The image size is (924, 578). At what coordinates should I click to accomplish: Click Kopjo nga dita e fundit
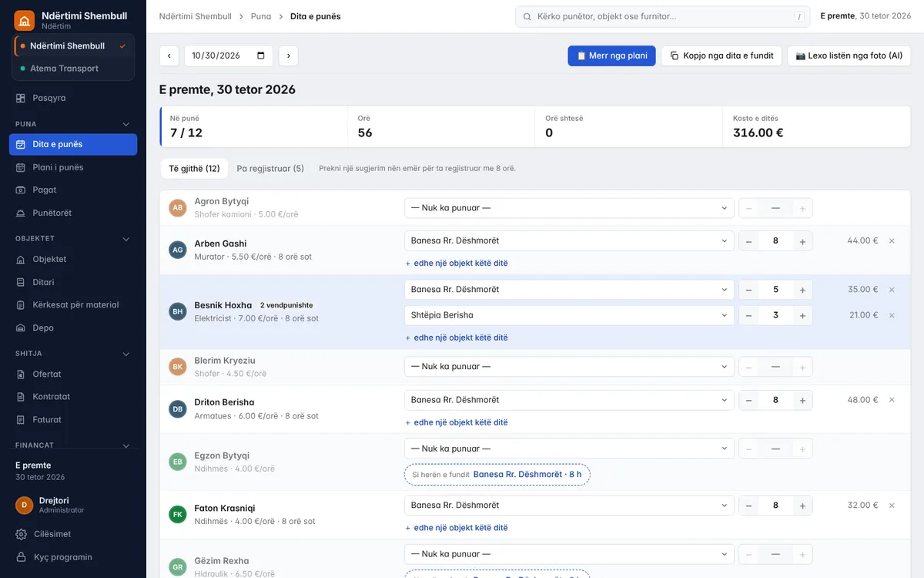pyautogui.click(x=721, y=55)
